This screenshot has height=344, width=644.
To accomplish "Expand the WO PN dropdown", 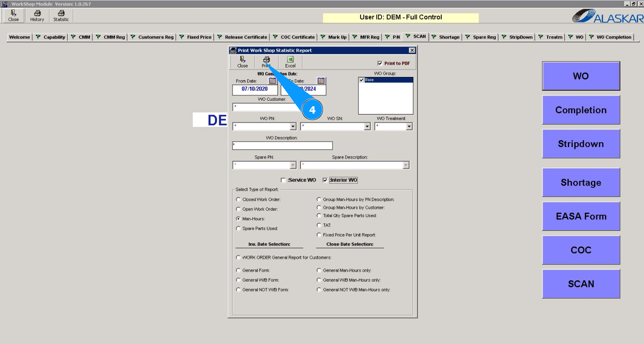I will (x=293, y=126).
